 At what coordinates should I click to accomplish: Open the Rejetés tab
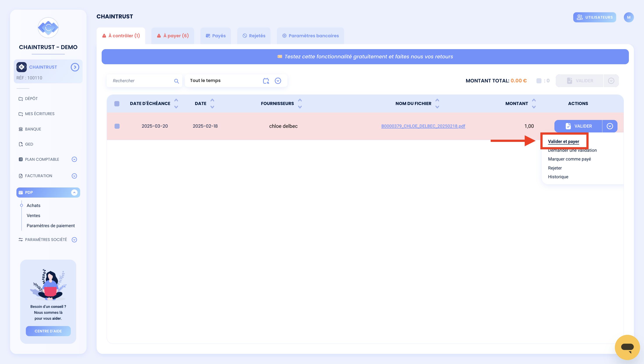click(254, 36)
